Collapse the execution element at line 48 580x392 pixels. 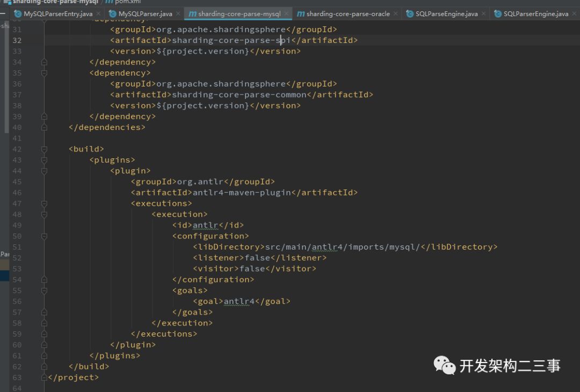coord(45,214)
